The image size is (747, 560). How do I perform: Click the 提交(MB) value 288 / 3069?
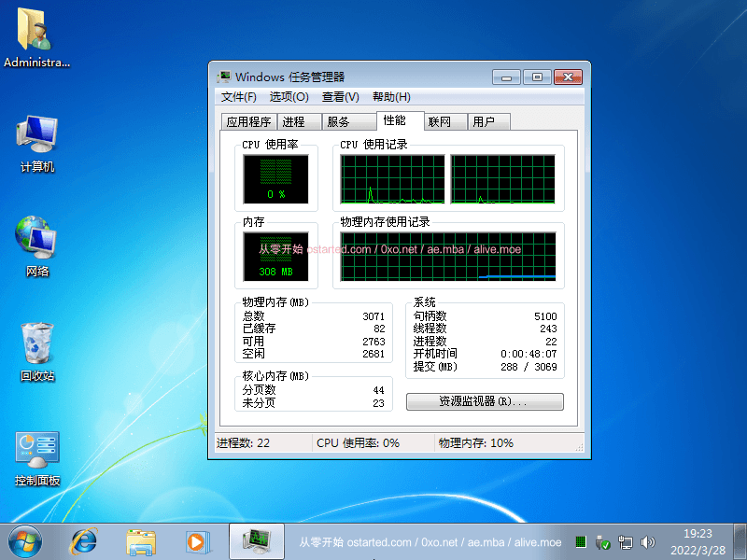click(529, 367)
